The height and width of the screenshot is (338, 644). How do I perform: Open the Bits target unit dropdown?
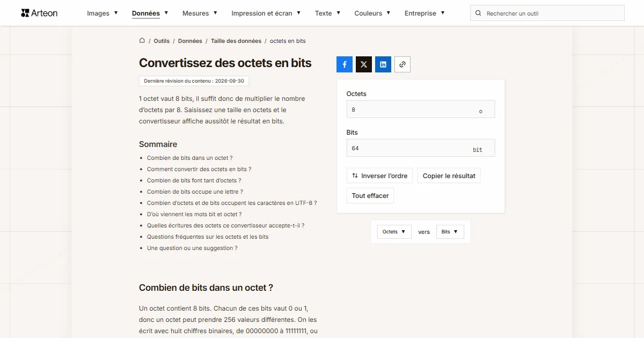point(450,232)
